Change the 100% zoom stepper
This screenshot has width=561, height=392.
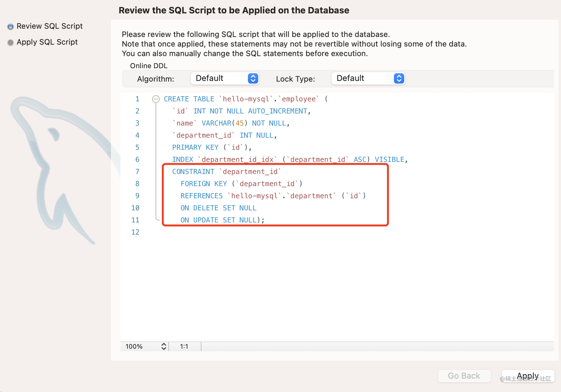[x=164, y=346]
